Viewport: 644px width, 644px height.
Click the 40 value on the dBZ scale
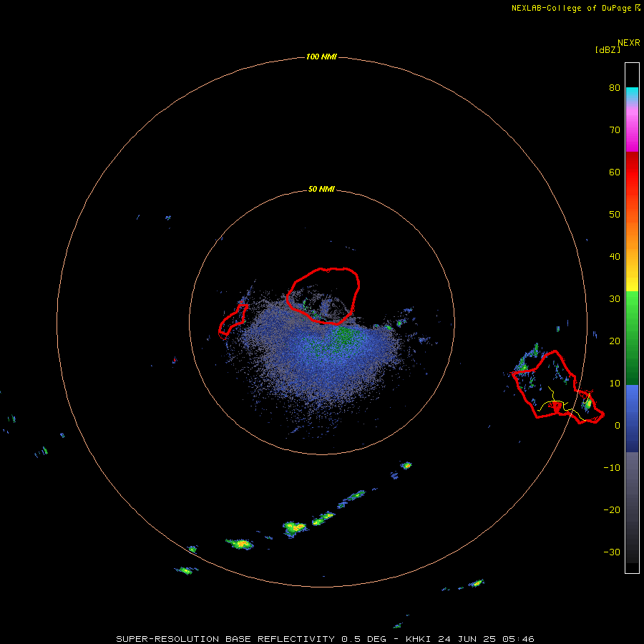(615, 256)
